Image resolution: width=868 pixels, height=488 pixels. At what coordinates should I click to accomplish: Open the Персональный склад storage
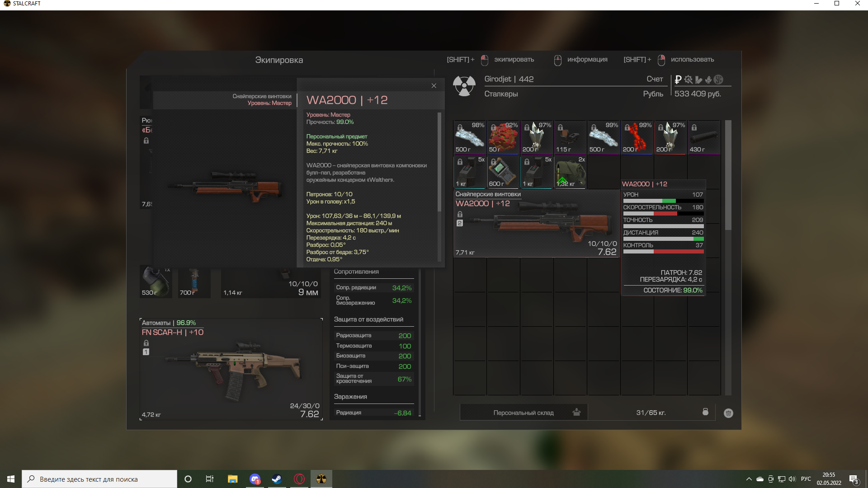(524, 413)
